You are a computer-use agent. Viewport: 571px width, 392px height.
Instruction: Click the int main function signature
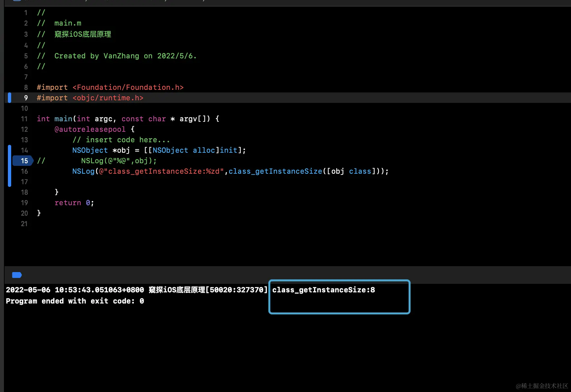click(x=128, y=119)
